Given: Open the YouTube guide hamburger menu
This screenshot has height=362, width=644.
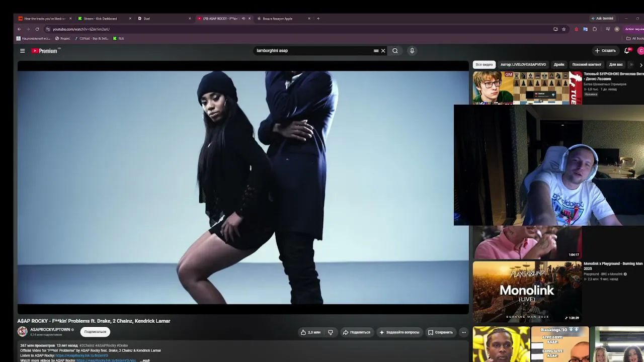Looking at the screenshot, I should 22,51.
